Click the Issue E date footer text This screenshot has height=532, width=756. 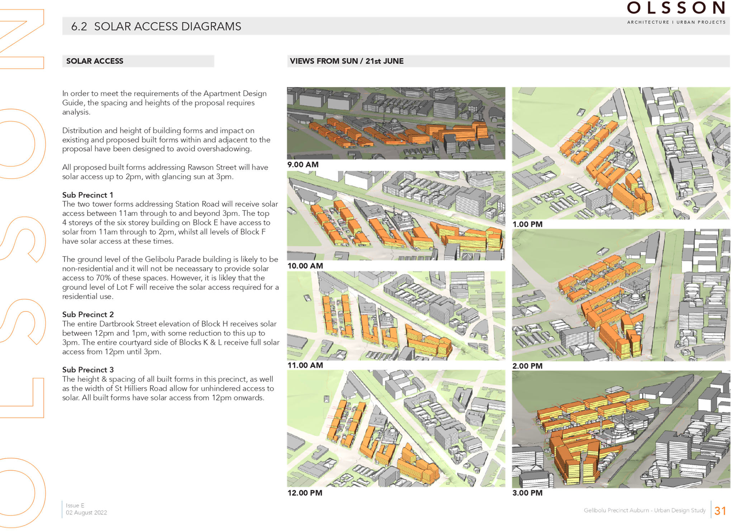pos(86,509)
